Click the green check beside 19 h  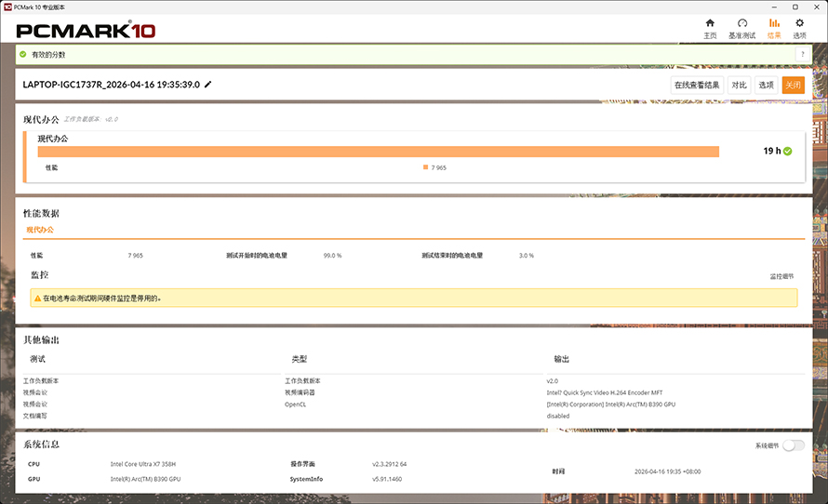click(x=787, y=152)
